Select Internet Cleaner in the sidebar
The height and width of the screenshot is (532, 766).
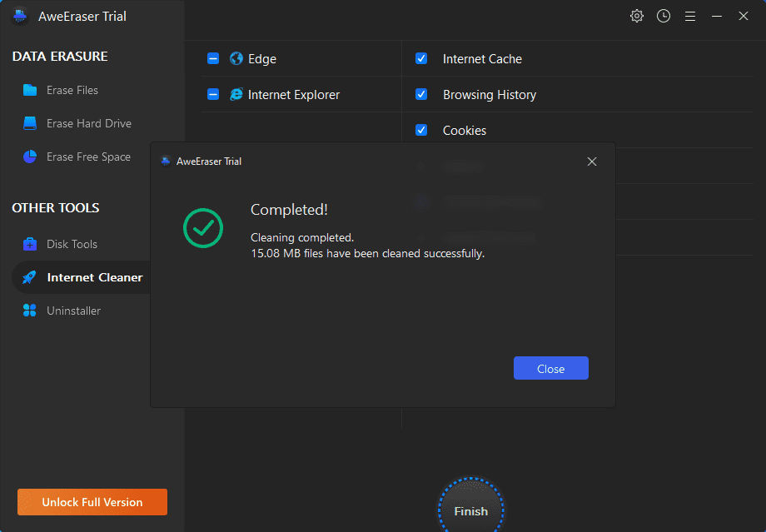pyautogui.click(x=94, y=277)
